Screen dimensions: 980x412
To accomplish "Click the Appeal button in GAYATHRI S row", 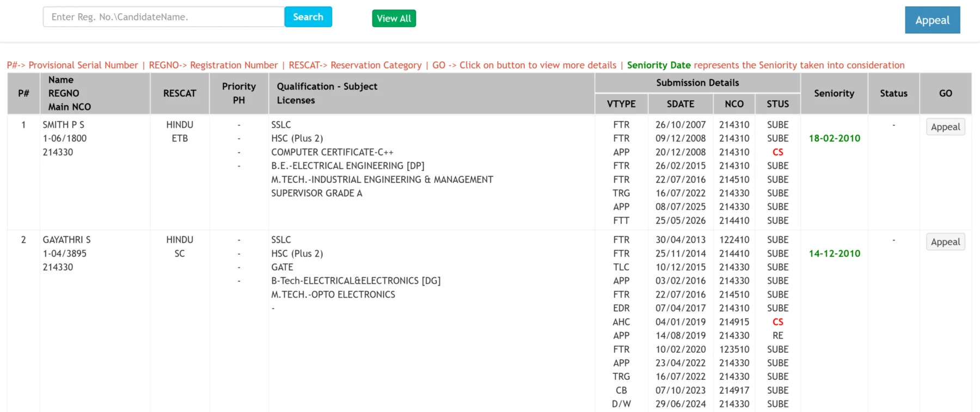I will click(946, 242).
